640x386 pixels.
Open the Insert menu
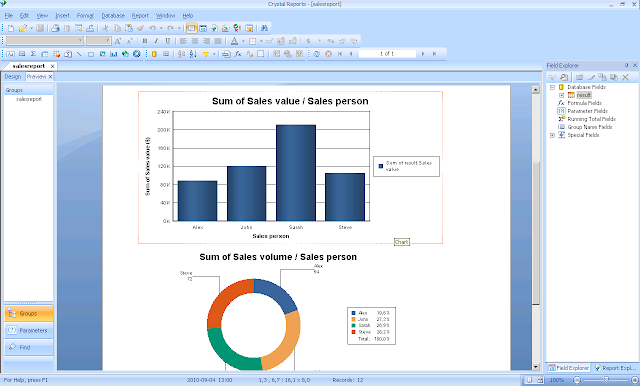62,16
